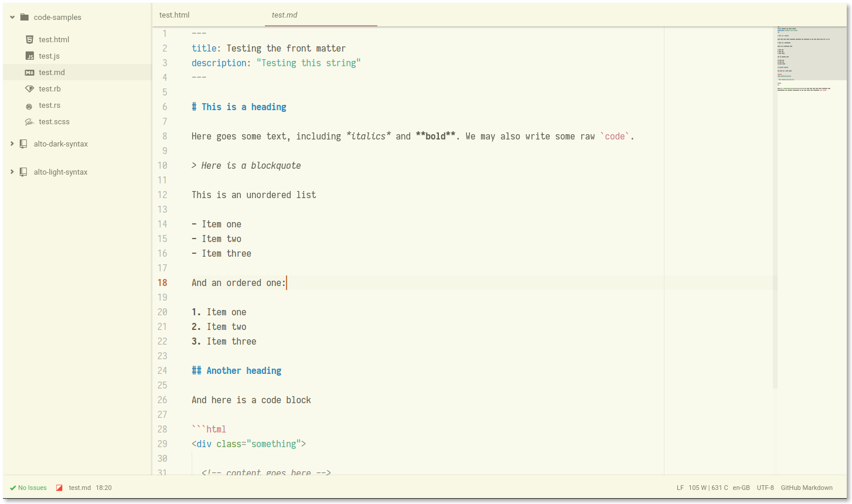
Task: Click the 105 W | 631 C word count
Action: [x=708, y=488]
